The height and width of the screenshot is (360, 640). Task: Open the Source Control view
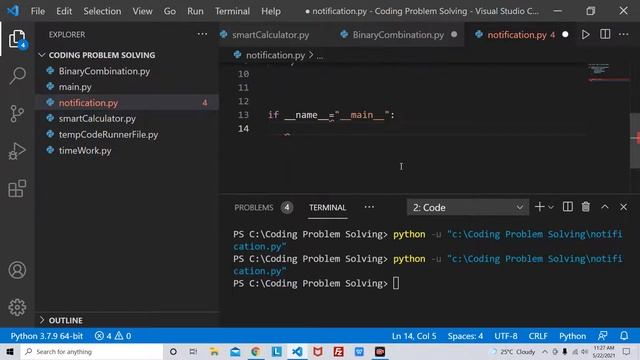[x=17, y=113]
